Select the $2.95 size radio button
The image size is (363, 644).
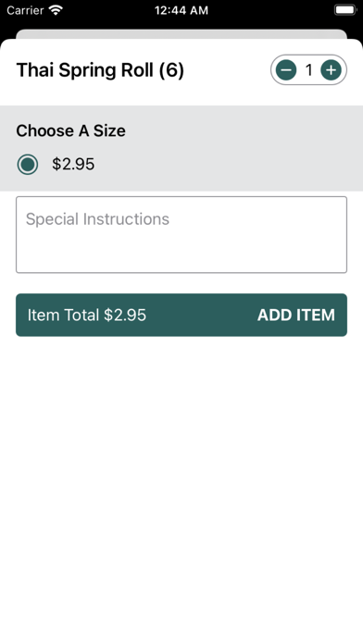[x=28, y=165]
